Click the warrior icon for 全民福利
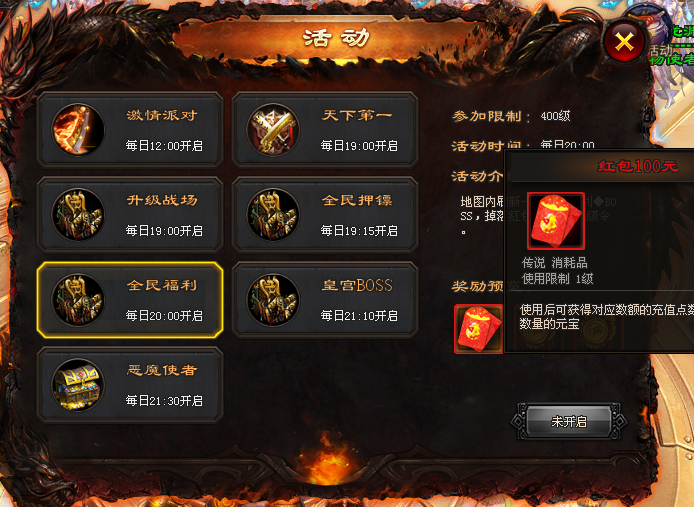This screenshot has height=507, width=694. point(78,300)
